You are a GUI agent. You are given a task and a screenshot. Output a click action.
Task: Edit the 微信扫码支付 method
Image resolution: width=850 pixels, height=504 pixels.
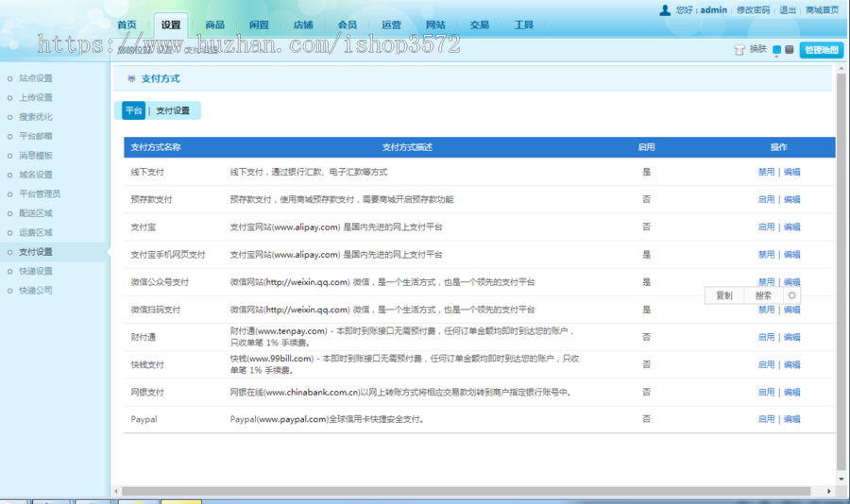(x=792, y=310)
